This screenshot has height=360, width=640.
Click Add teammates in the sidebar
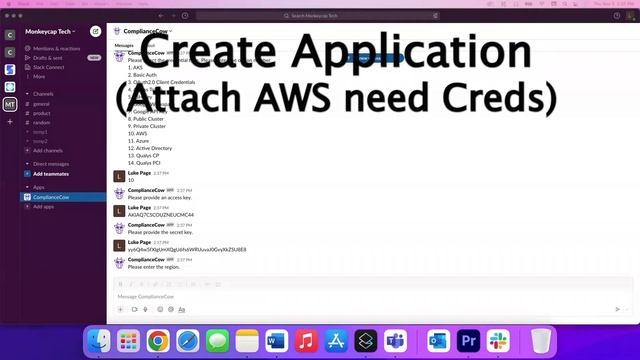click(x=51, y=174)
